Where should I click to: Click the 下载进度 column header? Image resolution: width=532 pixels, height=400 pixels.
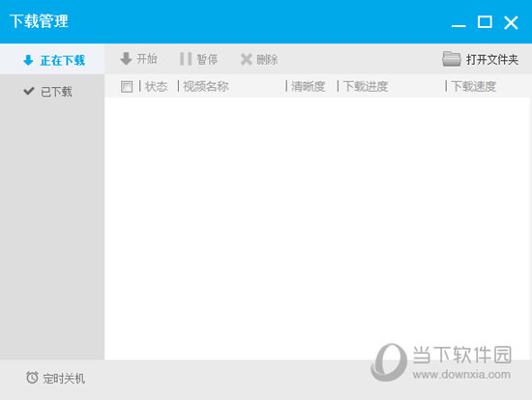[366, 86]
